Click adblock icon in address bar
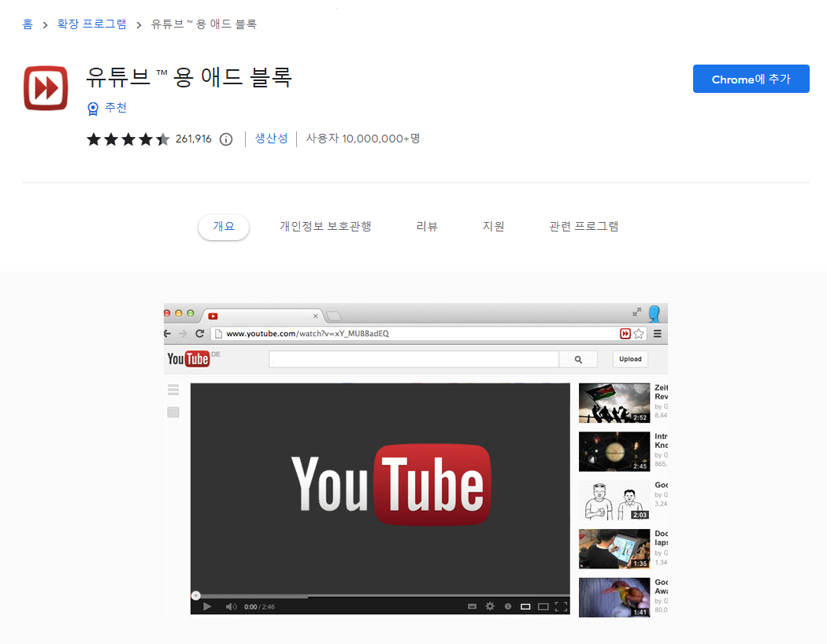Viewport: 827px width, 644px height. pyautogui.click(x=625, y=334)
